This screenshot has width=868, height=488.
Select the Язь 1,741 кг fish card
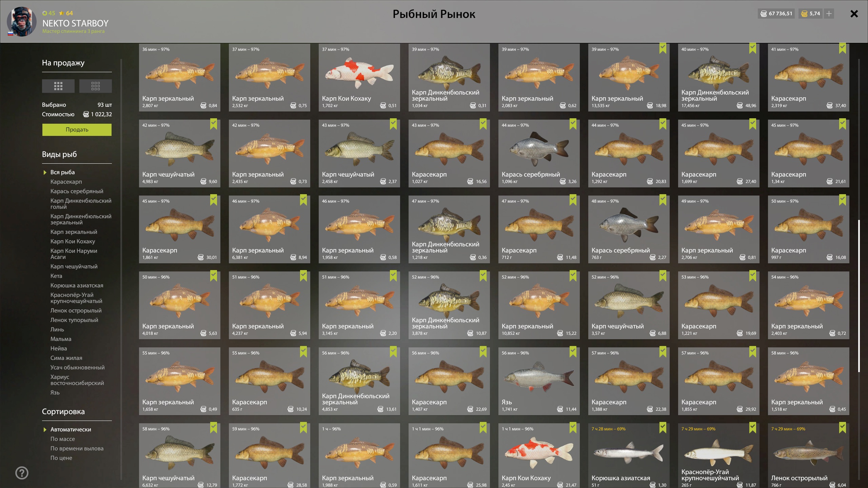[x=539, y=381]
